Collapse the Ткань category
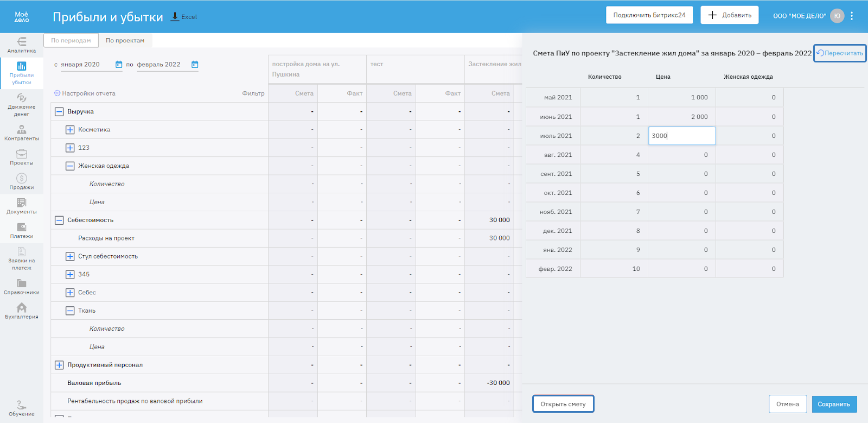Image resolution: width=868 pixels, height=423 pixels. tap(70, 311)
